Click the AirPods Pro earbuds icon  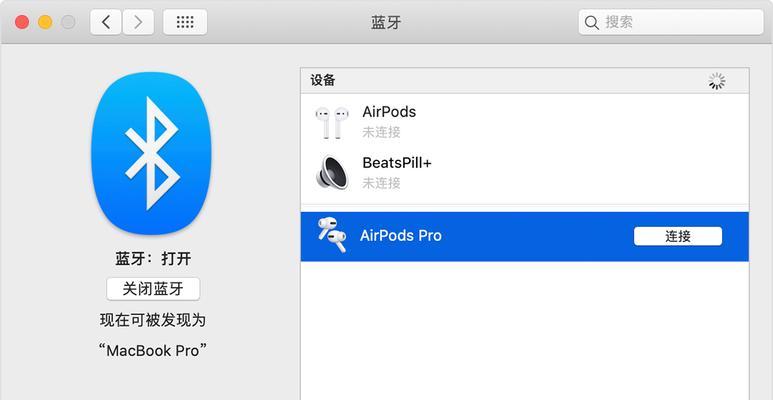click(x=332, y=235)
